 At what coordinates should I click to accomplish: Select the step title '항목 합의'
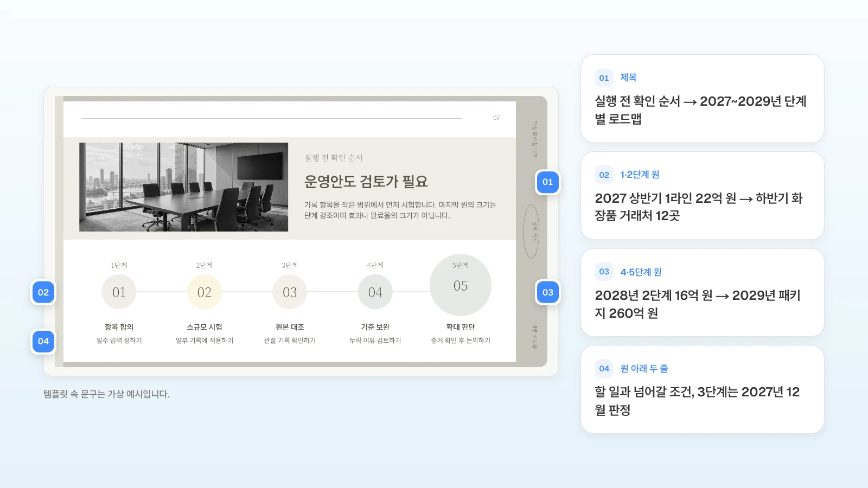pyautogui.click(x=119, y=327)
